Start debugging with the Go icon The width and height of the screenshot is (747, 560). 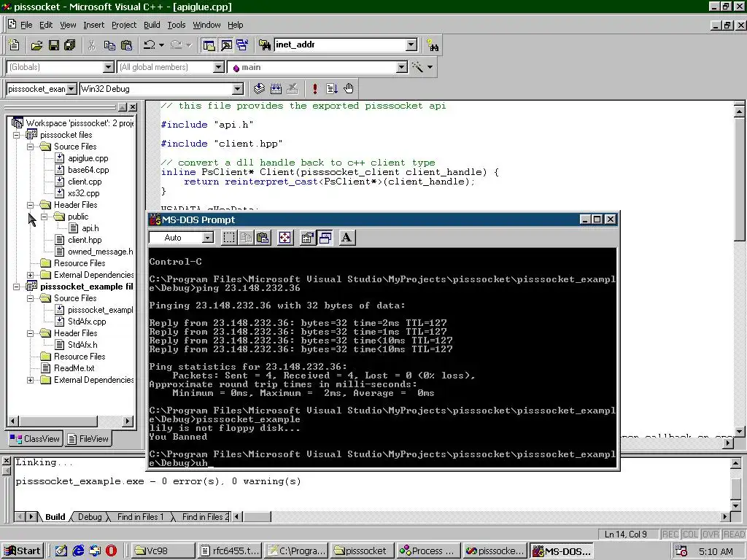(332, 88)
